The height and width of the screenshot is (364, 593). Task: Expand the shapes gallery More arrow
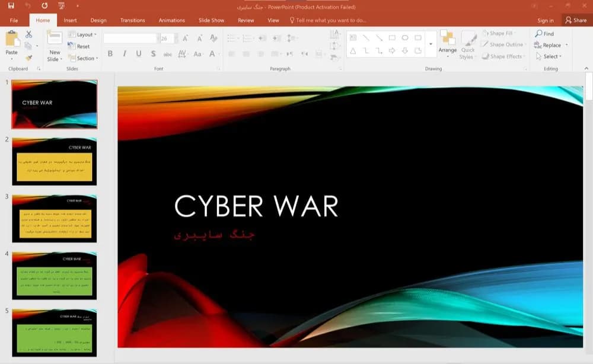[431, 44]
